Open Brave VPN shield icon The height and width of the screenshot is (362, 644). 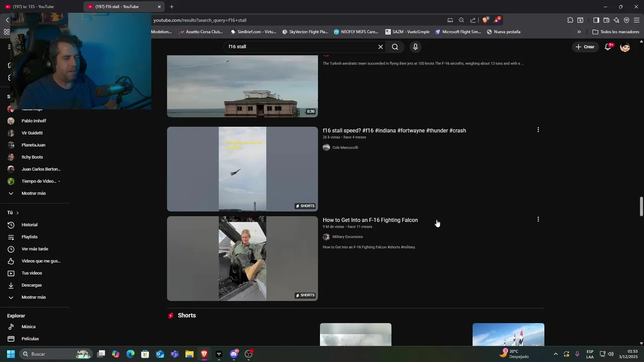626,20
